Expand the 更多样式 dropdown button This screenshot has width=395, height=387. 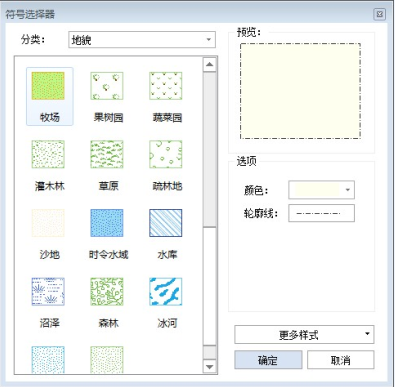(x=304, y=334)
